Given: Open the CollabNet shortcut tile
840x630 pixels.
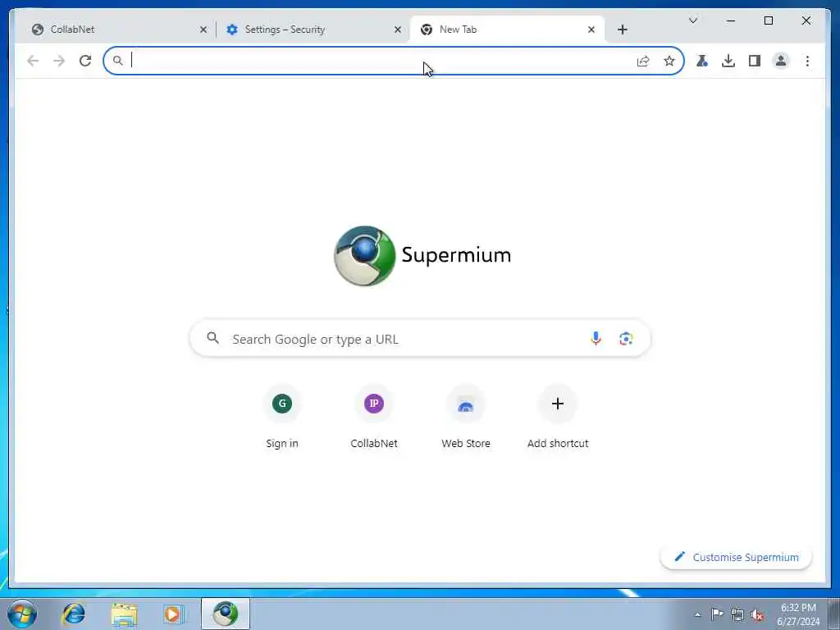Looking at the screenshot, I should click(374, 416).
